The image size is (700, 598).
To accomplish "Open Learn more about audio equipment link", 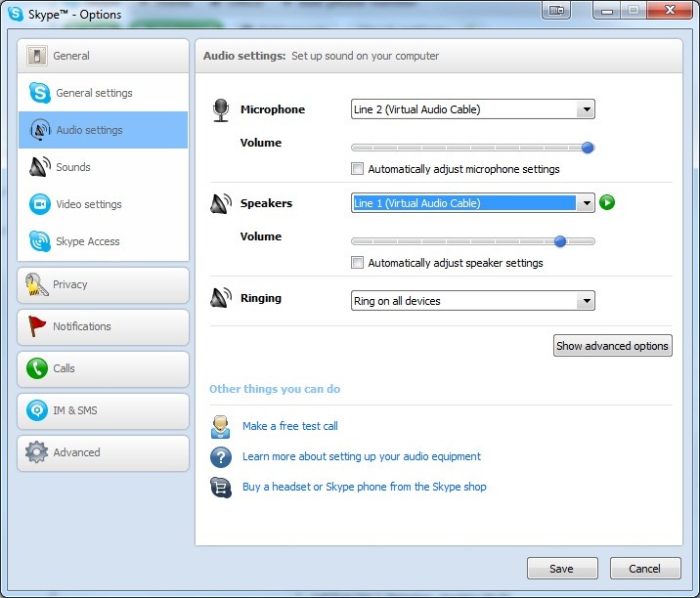I will pos(362,456).
